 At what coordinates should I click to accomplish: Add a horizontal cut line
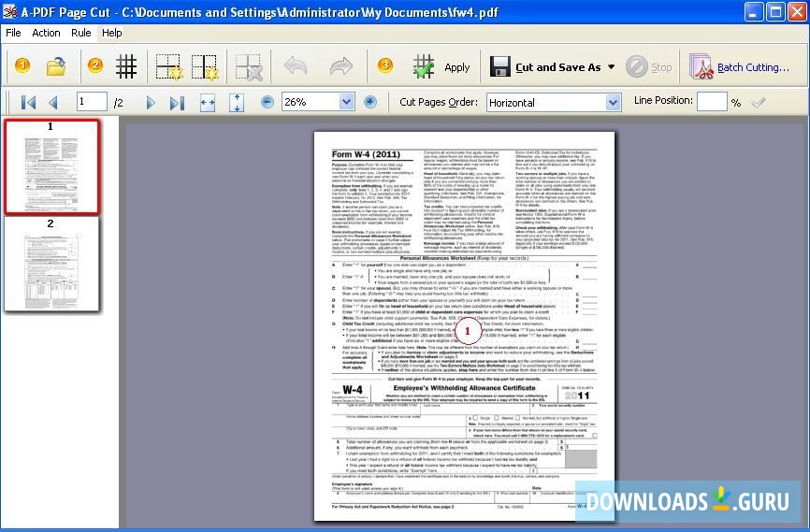pos(169,67)
